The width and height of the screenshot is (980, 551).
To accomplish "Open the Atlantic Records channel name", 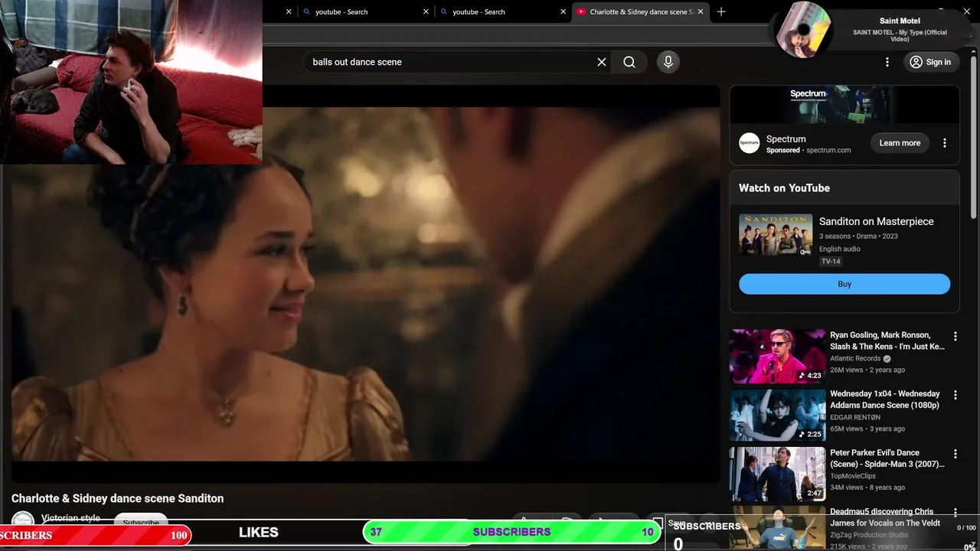I will [855, 358].
